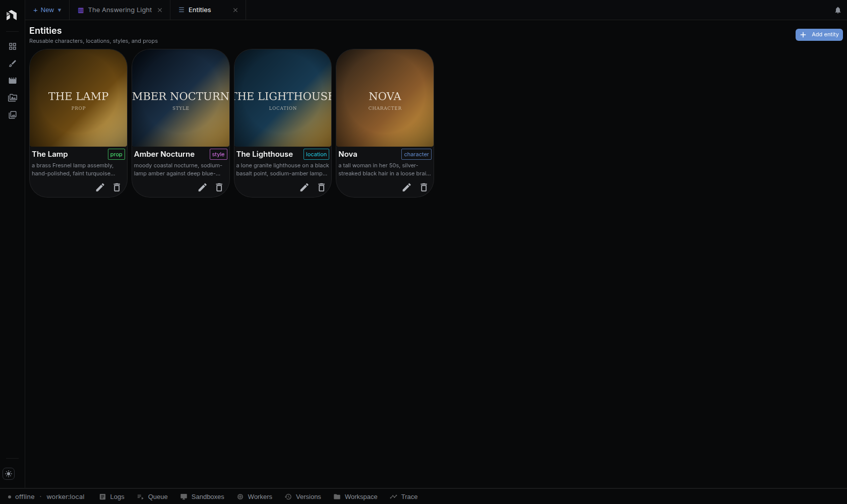Close The Answering Light tab
The image size is (847, 504).
[160, 10]
